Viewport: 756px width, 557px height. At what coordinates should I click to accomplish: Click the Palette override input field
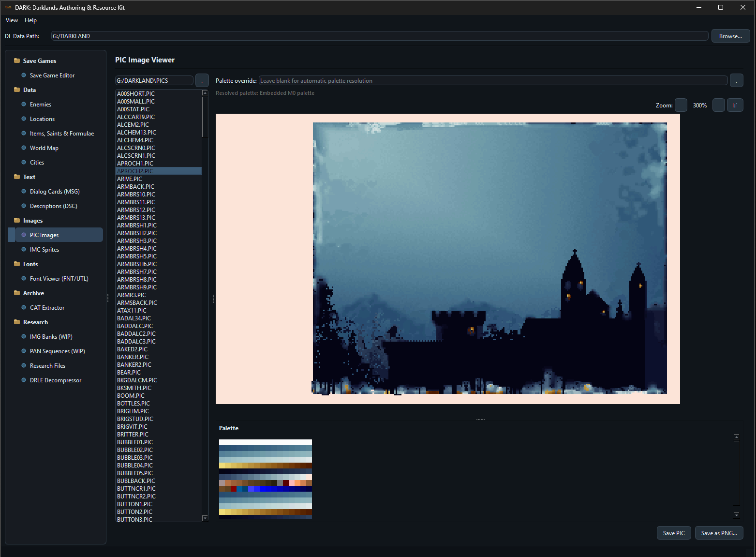(x=493, y=81)
